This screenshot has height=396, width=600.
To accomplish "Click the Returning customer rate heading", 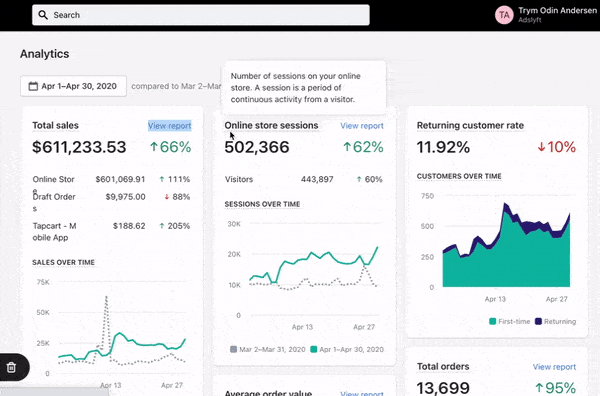I will (x=470, y=125).
